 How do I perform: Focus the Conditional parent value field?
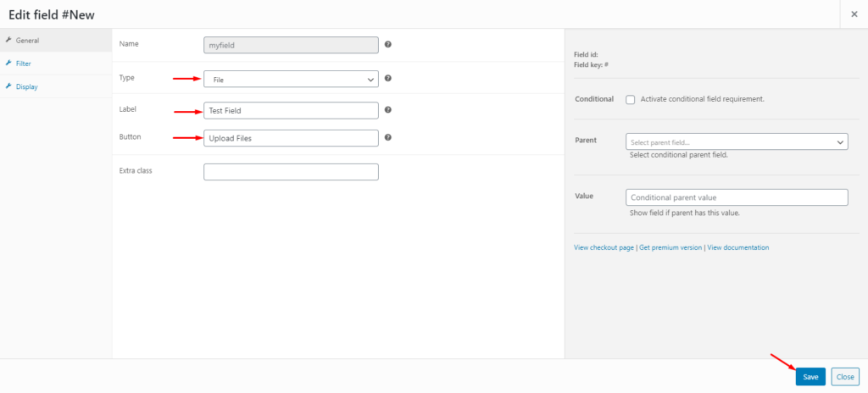click(737, 196)
